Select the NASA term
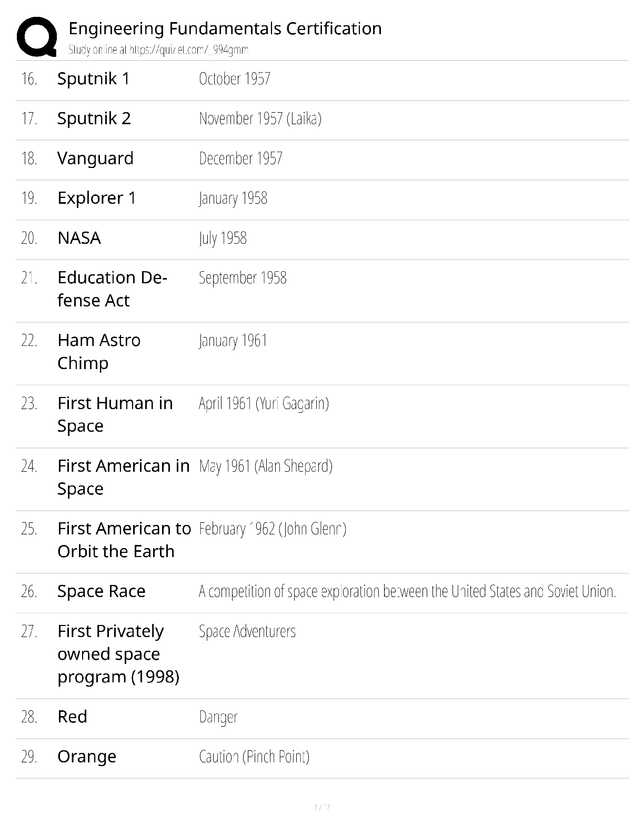 (x=79, y=238)
